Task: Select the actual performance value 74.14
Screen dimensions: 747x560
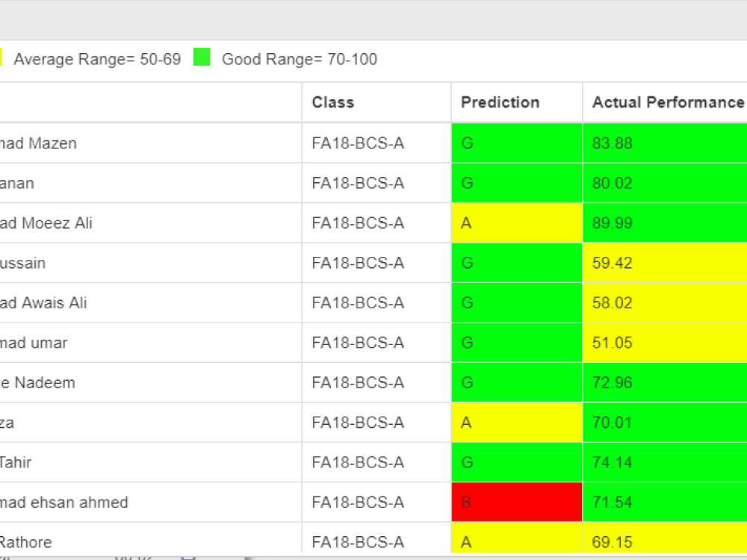Action: click(x=613, y=462)
